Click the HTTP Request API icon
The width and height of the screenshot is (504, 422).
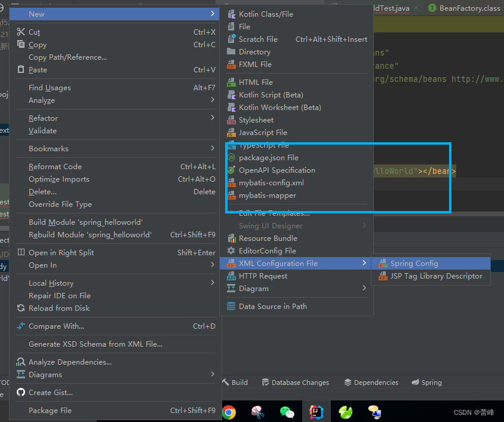pos(231,276)
